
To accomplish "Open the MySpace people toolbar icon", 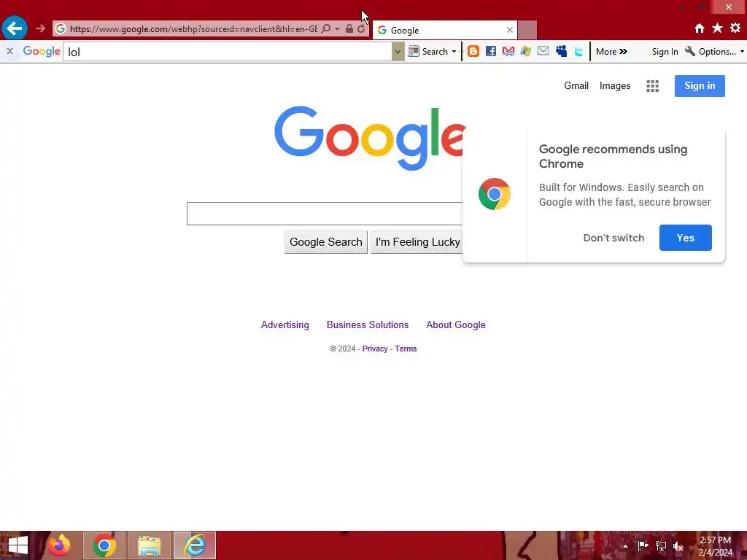I will [x=561, y=52].
